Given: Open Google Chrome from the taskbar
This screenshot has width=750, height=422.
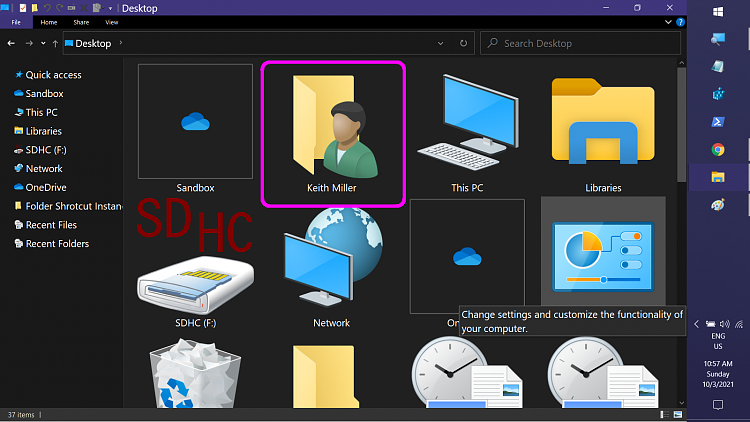Looking at the screenshot, I should pyautogui.click(x=718, y=150).
